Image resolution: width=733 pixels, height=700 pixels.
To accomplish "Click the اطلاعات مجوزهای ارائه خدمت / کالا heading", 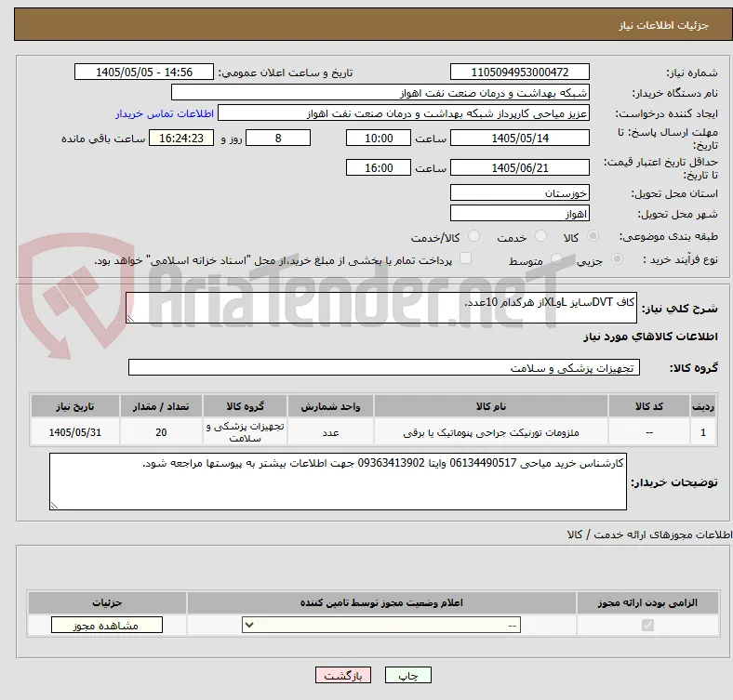I will pos(649,535).
